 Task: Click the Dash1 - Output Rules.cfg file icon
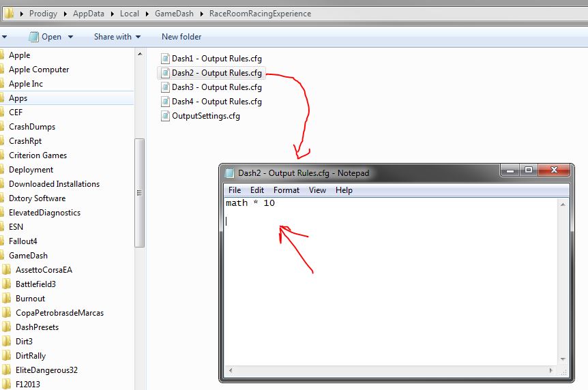[165, 59]
